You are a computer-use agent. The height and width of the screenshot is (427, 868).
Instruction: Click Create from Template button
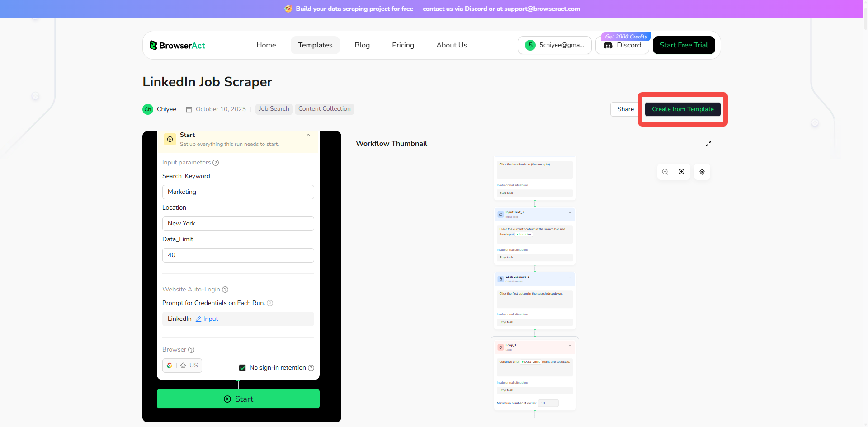click(x=683, y=109)
